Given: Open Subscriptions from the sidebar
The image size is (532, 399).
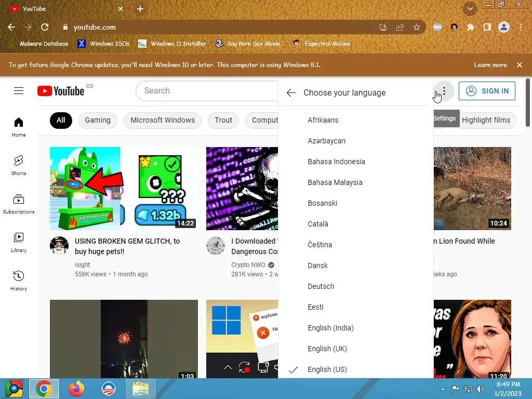Looking at the screenshot, I should tap(19, 204).
